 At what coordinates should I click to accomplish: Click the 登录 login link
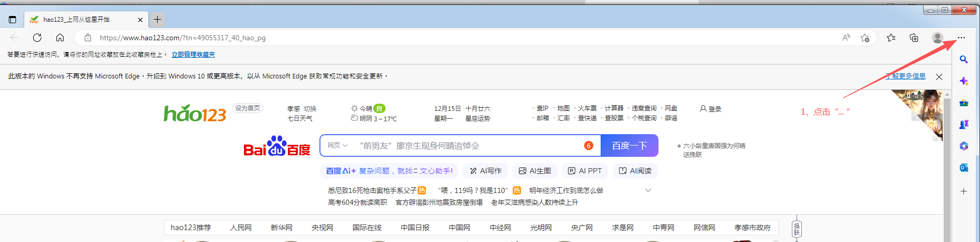point(711,109)
